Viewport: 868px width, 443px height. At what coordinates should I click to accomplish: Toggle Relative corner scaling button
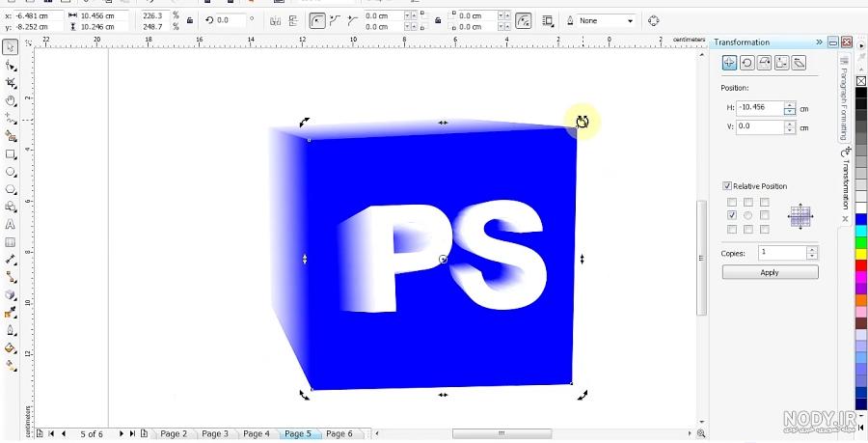click(523, 21)
